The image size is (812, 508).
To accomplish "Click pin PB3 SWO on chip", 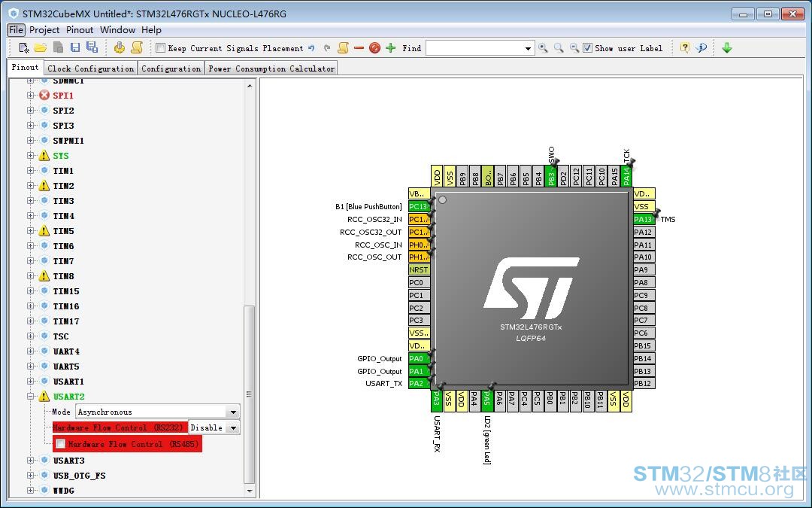I will coord(551,176).
